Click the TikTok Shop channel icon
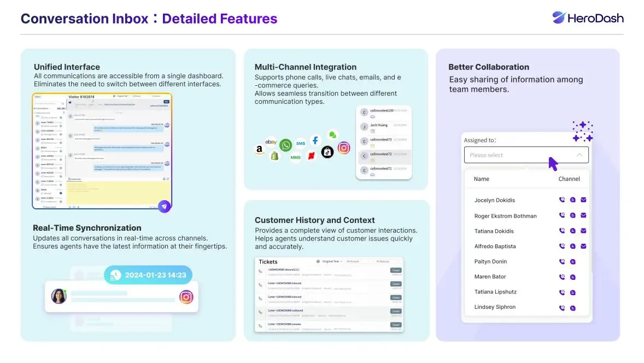This screenshot has width=644, height=363. pyautogui.click(x=327, y=152)
